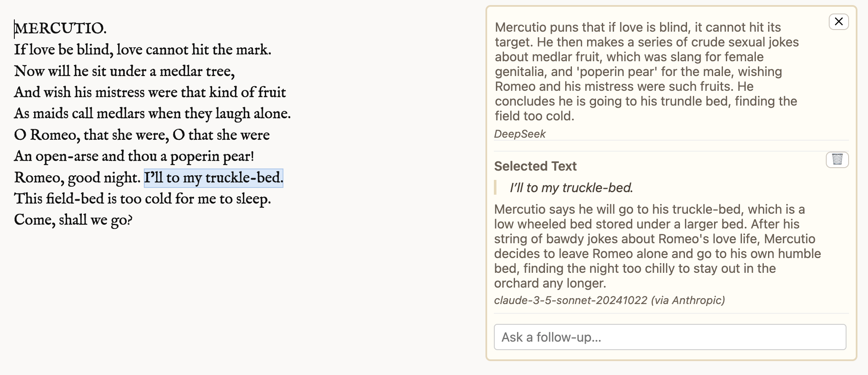Screen dimensions: 868x375
Task: Click the "Selected Text" heading in panel
Action: click(x=535, y=166)
